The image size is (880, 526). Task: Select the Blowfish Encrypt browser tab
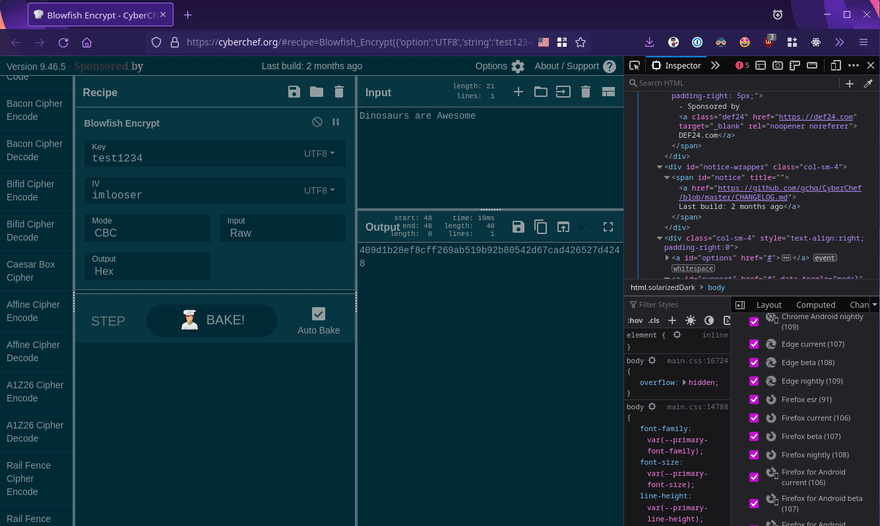point(101,15)
